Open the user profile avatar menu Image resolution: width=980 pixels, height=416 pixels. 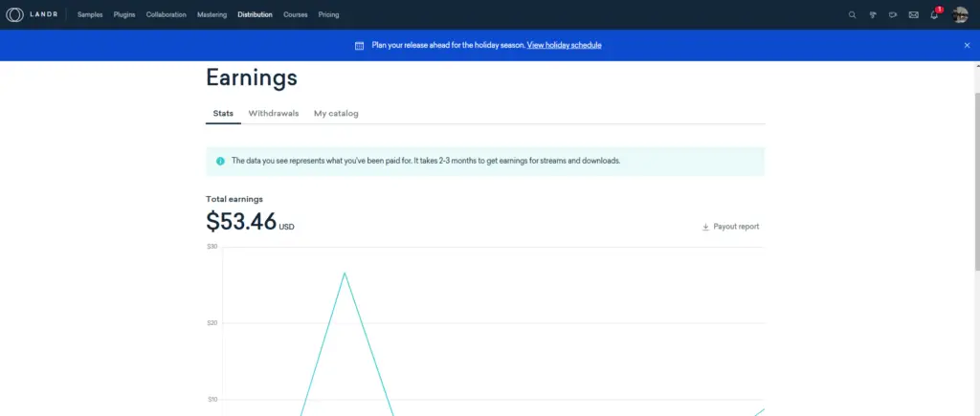[960, 15]
